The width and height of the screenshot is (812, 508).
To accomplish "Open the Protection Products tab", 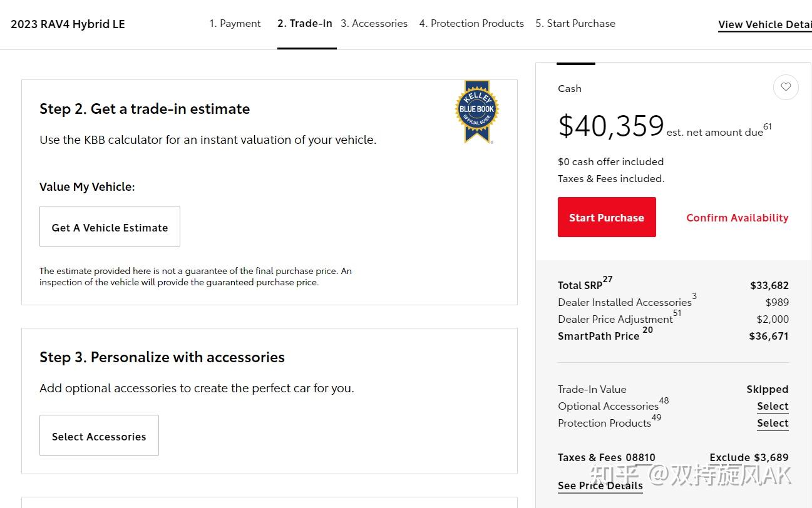I will [x=471, y=24].
